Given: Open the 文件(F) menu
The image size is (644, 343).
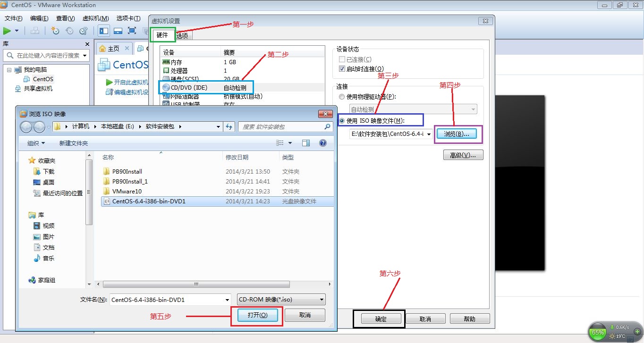Looking at the screenshot, I should click(x=14, y=18).
